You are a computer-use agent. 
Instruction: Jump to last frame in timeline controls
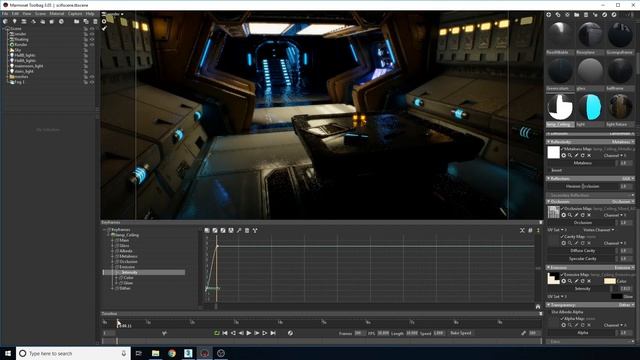pos(273,333)
